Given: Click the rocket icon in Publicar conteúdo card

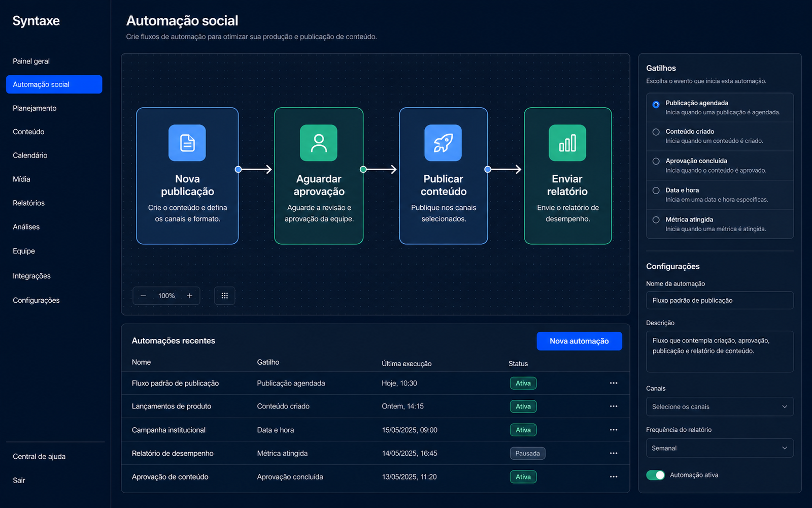Looking at the screenshot, I should tap(443, 143).
